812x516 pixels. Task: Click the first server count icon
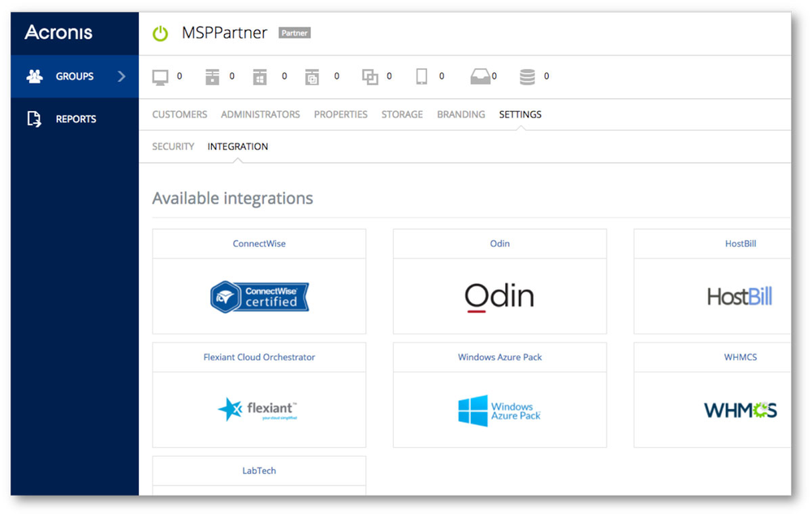(212, 76)
